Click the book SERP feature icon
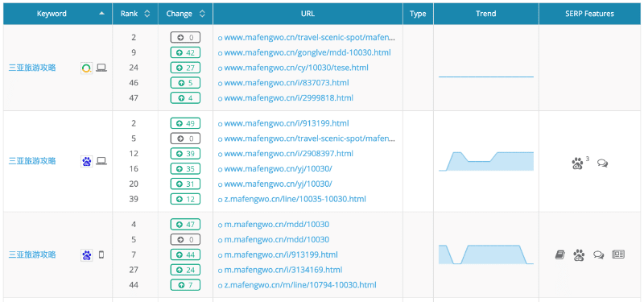The width and height of the screenshot is (644, 302). pos(559,254)
